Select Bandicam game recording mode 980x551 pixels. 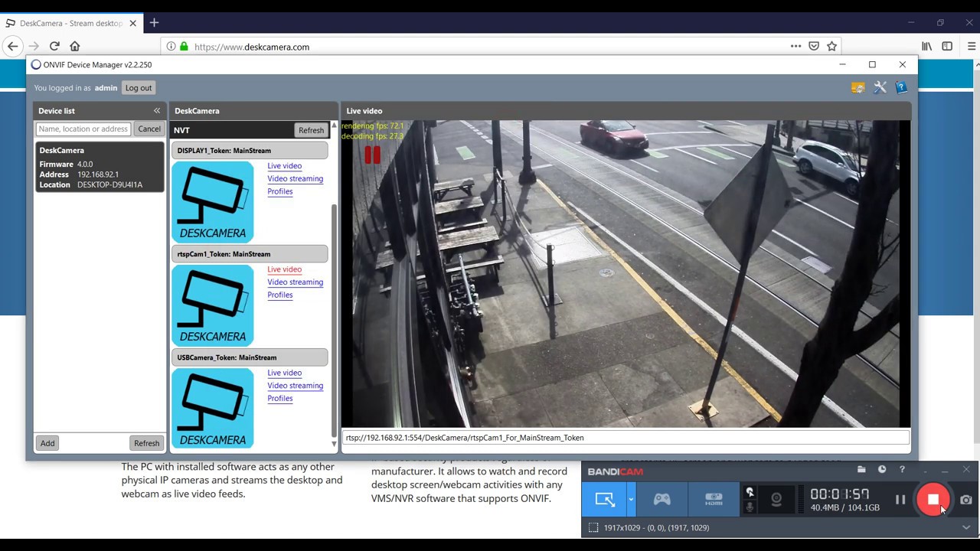pos(661,500)
